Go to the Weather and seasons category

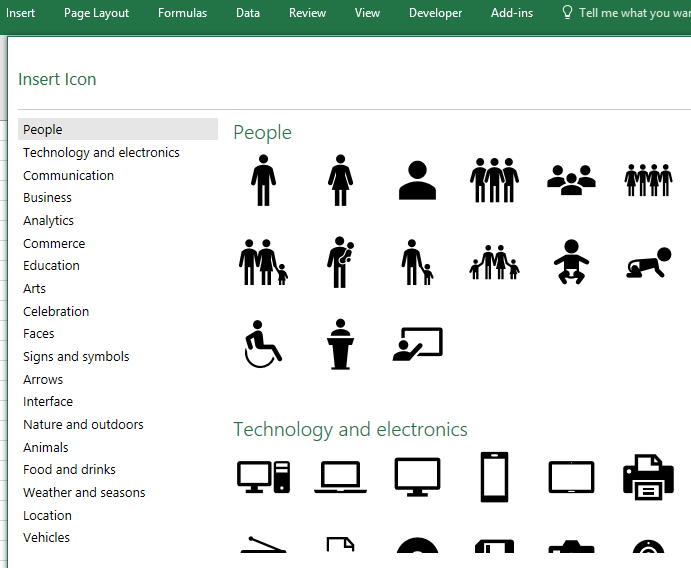click(x=84, y=492)
